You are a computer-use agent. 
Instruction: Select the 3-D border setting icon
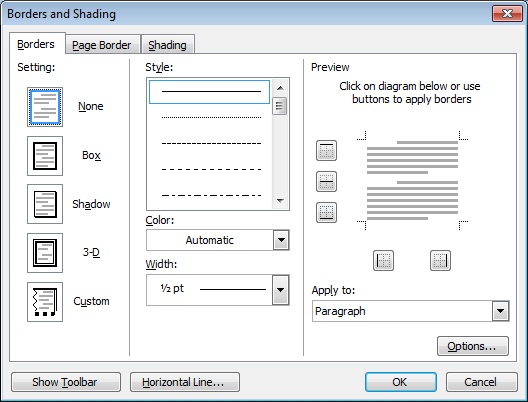tap(45, 253)
